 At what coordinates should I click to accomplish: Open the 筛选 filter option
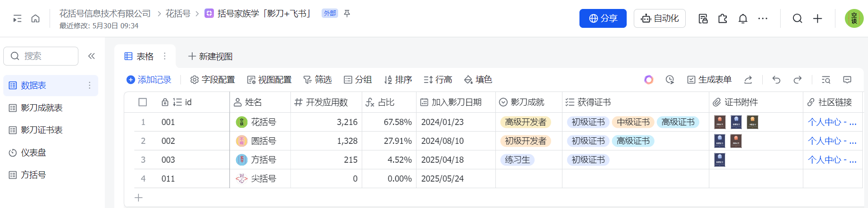point(317,80)
